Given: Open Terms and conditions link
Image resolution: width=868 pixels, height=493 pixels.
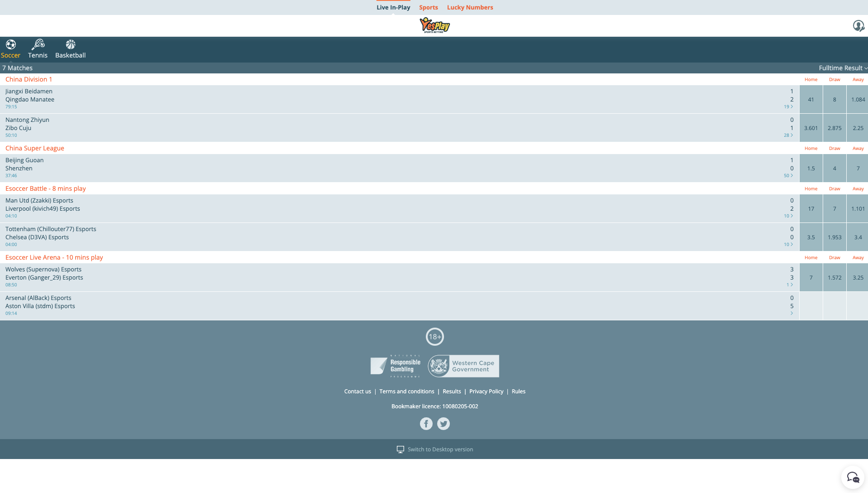Looking at the screenshot, I should click(407, 391).
